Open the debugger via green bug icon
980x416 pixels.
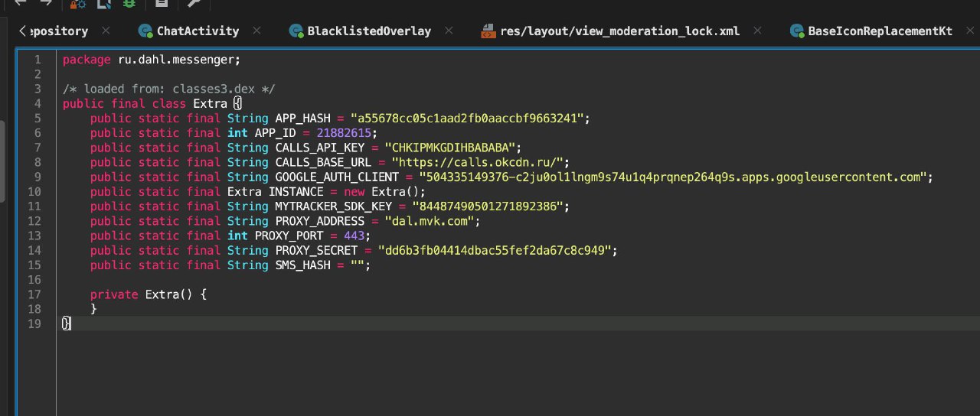point(129,3)
